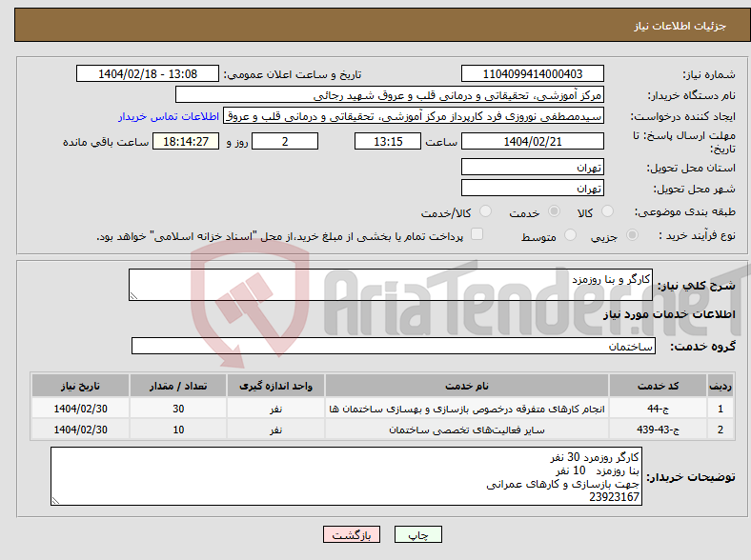Image resolution: width=751 pixels, height=560 pixels.
Task: Click row number 2 cell
Action: 721,430
